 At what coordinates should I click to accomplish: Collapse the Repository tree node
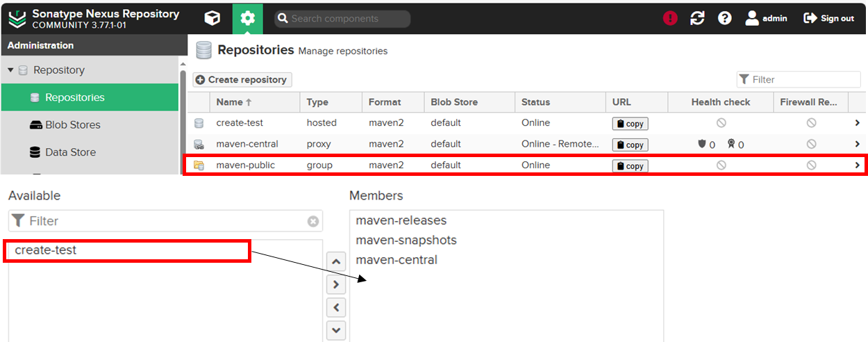(x=10, y=70)
